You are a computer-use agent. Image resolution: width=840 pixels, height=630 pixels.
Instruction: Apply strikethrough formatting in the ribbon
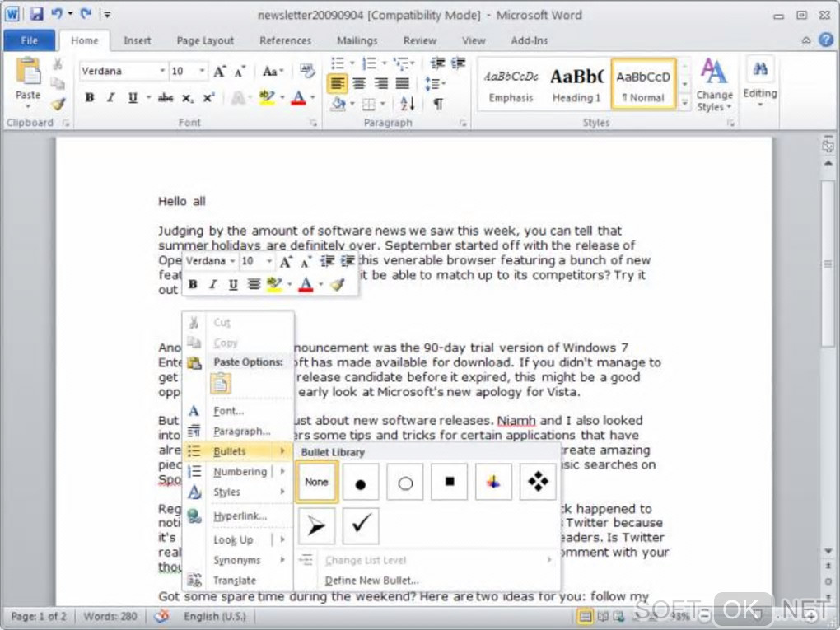point(166,97)
